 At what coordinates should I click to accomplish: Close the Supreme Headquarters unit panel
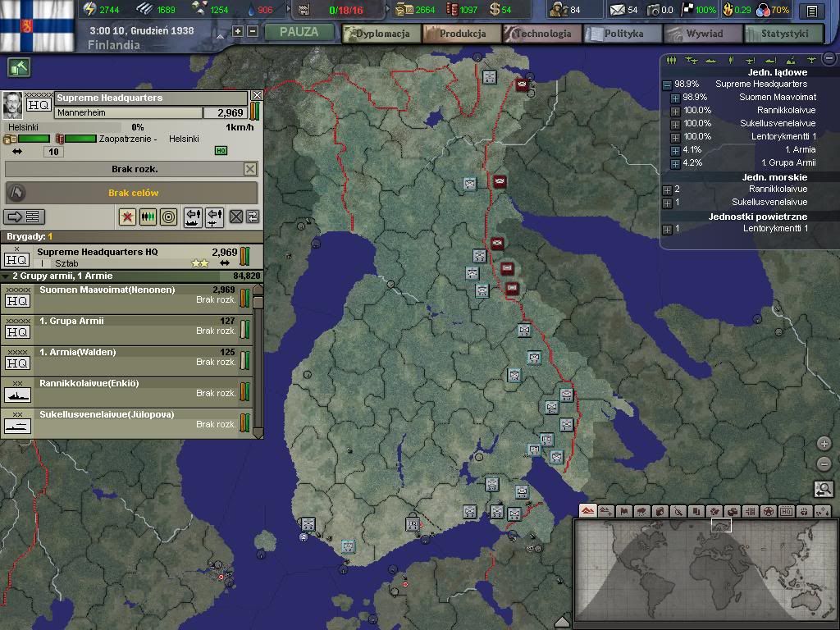[x=257, y=95]
